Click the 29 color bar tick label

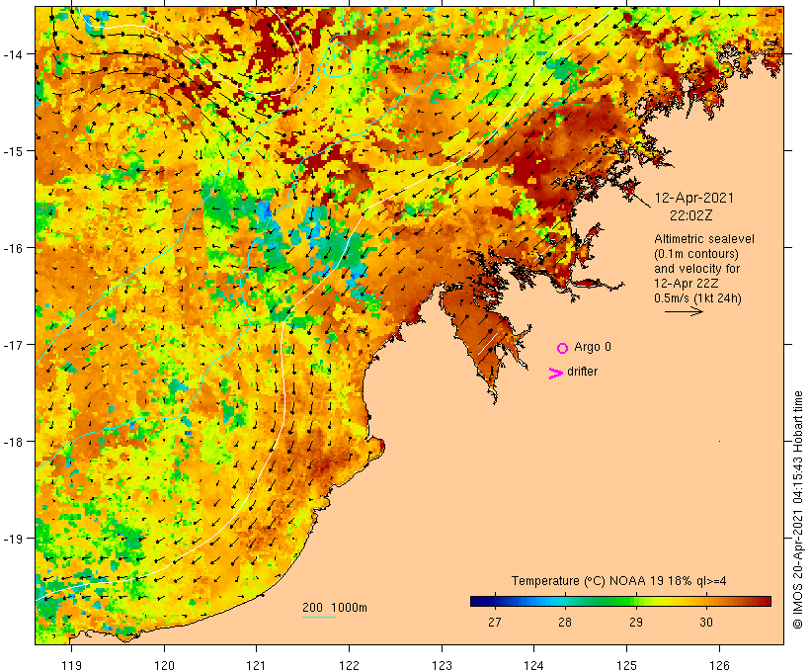coord(636,622)
